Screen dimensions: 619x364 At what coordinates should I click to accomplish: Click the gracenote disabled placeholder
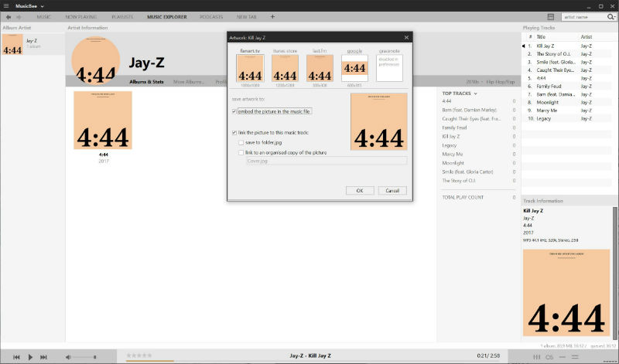389,68
